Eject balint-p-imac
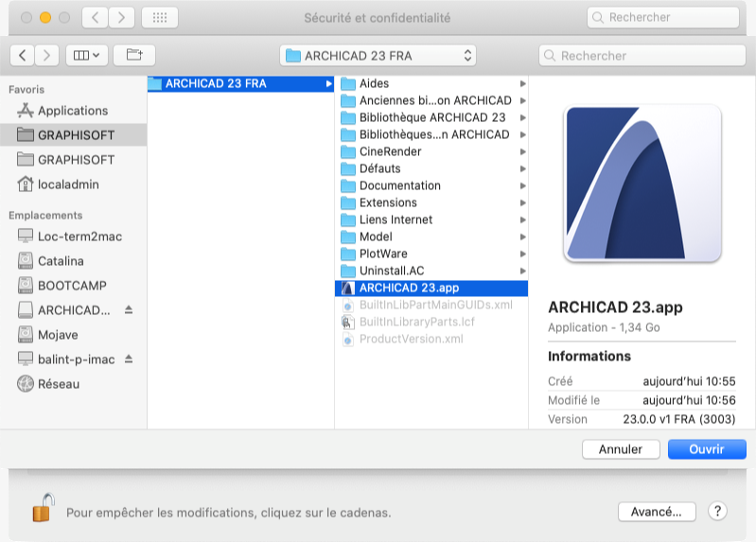The image size is (756, 542). (x=129, y=358)
